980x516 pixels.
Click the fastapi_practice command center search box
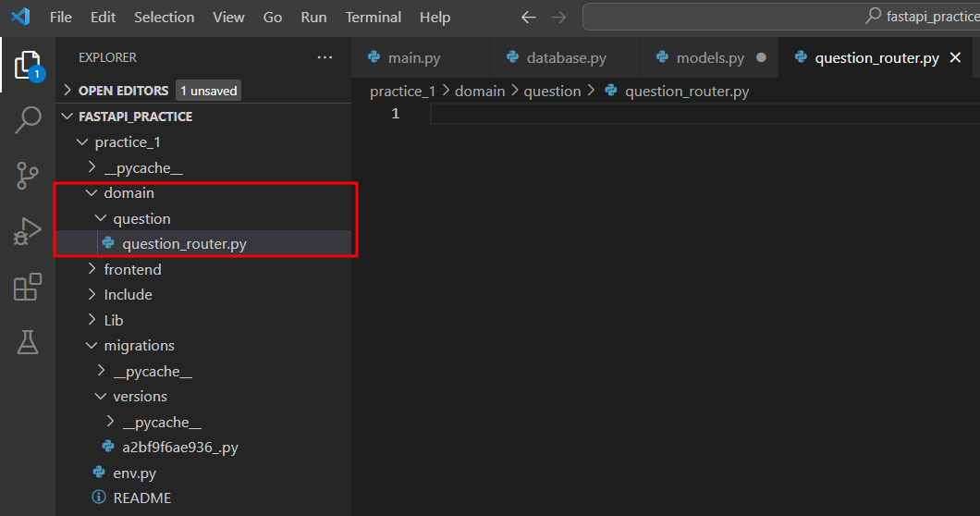pyautogui.click(x=781, y=17)
